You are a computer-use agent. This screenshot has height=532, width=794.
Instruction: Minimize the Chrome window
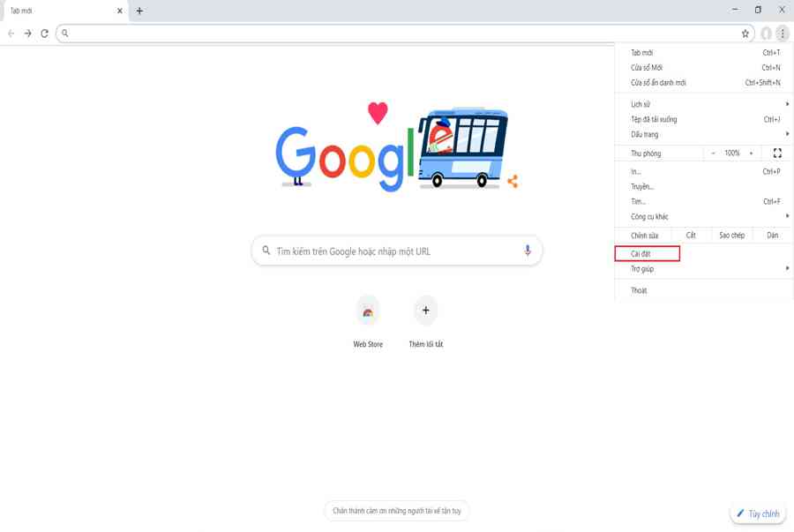point(735,10)
